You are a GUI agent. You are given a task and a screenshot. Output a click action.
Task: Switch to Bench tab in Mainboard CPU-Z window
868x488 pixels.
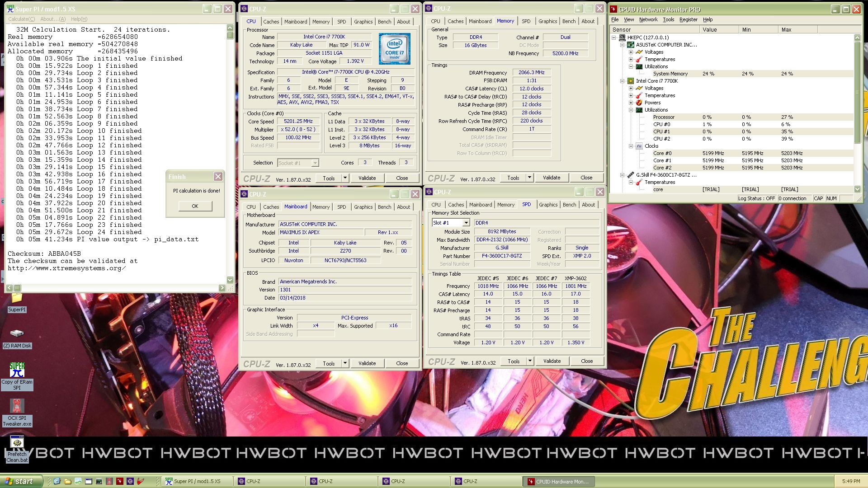click(384, 207)
